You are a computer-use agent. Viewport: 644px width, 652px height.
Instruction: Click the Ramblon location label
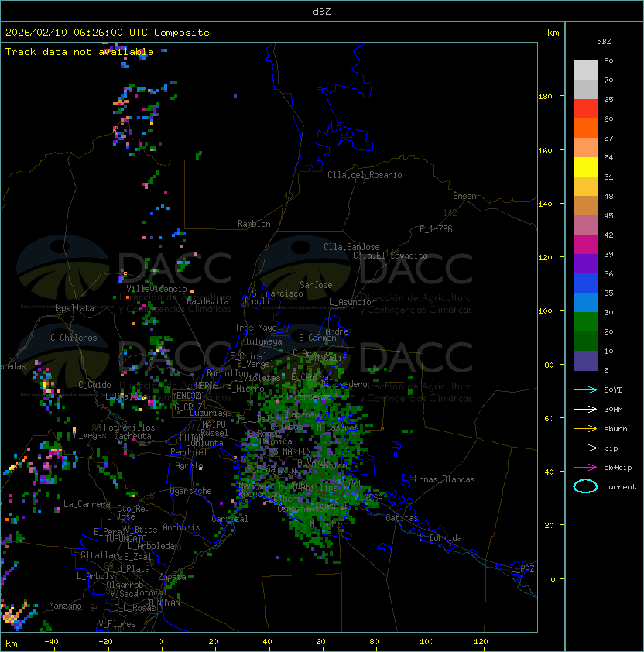[x=254, y=224]
